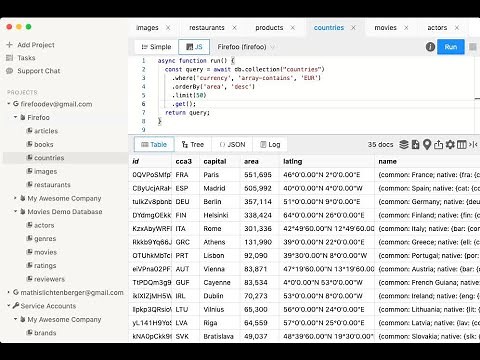The width and height of the screenshot is (480, 360).
Task: Collapse the Firefoo project tree
Action: pyautogui.click(x=15, y=117)
